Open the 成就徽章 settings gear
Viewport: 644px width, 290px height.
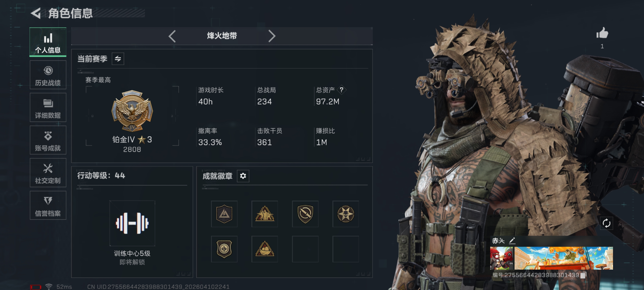tap(243, 176)
